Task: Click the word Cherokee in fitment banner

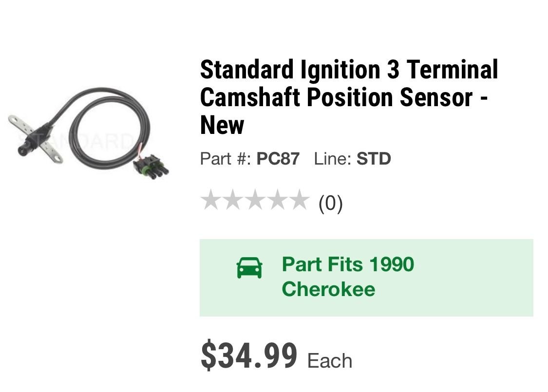Action: point(328,289)
